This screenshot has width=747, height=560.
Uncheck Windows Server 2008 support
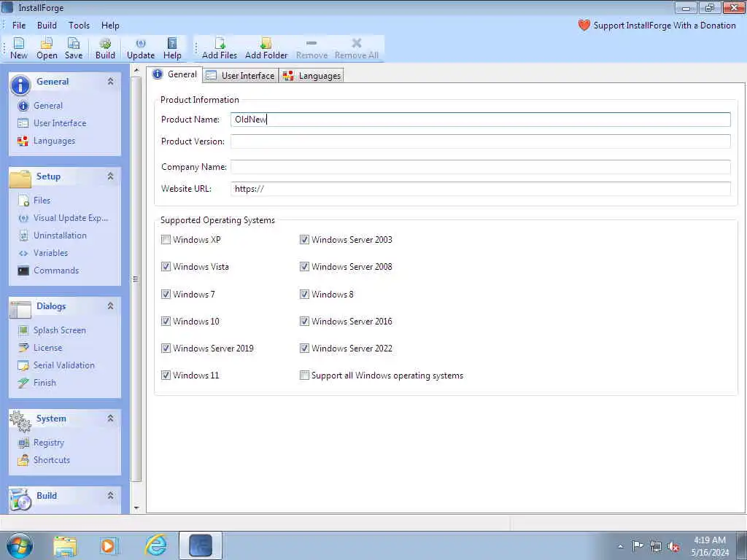(304, 267)
